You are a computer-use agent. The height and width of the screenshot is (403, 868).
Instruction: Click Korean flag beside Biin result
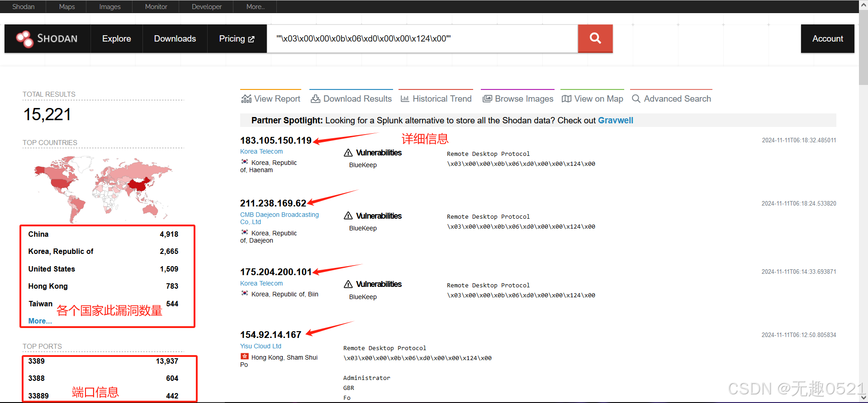pyautogui.click(x=244, y=293)
